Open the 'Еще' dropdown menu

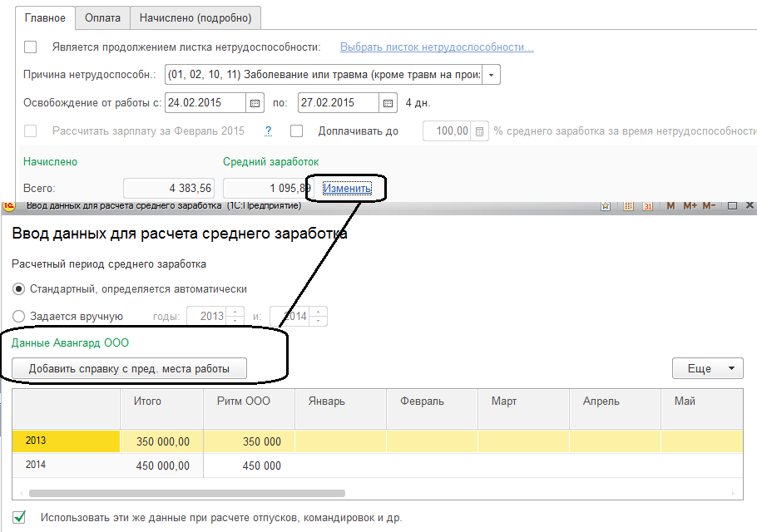pos(707,369)
